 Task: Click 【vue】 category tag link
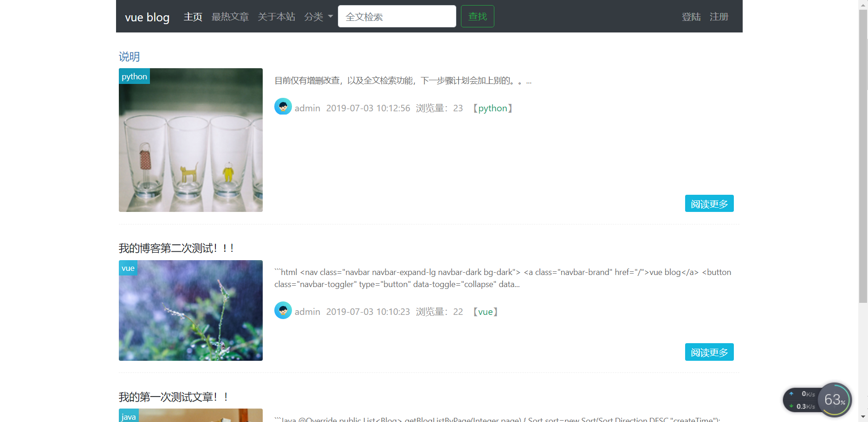point(486,312)
